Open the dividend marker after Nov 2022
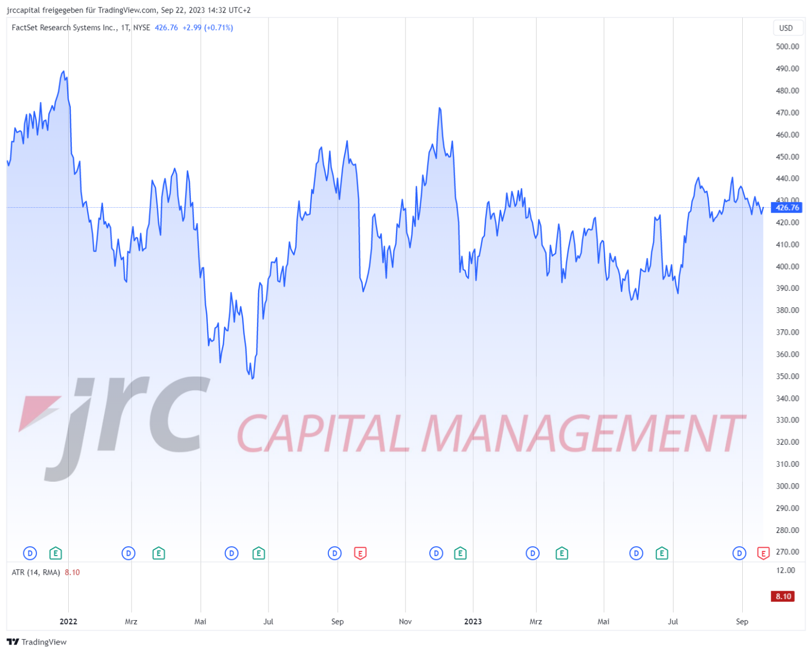The height and width of the screenshot is (653, 812). pyautogui.click(x=436, y=554)
